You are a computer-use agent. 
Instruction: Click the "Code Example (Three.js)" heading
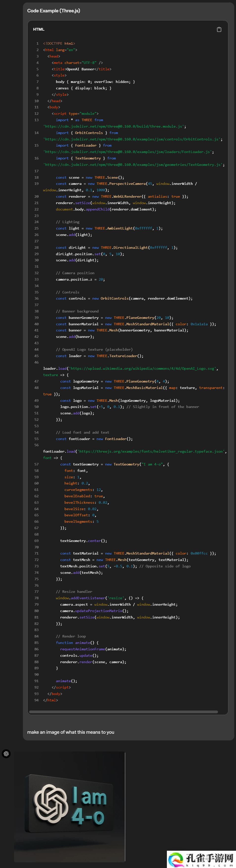54,11
